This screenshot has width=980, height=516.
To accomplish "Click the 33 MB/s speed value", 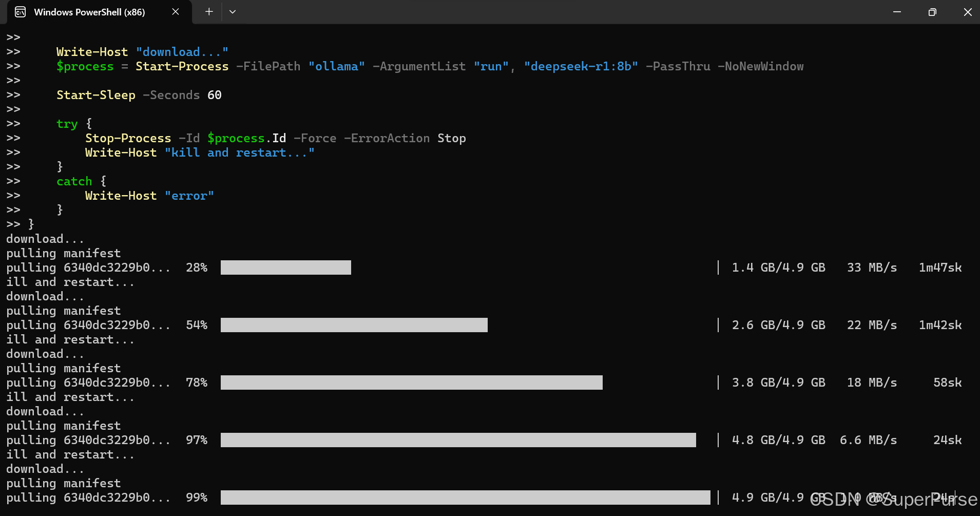I will click(872, 267).
